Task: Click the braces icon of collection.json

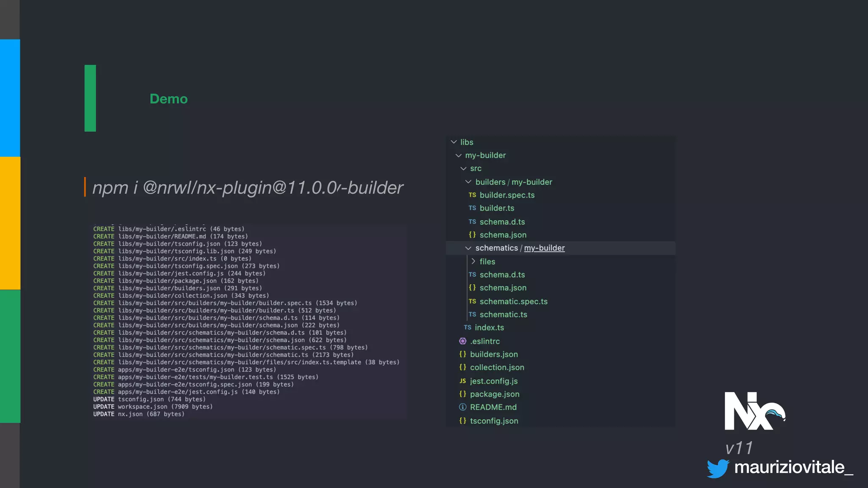Action: (463, 367)
